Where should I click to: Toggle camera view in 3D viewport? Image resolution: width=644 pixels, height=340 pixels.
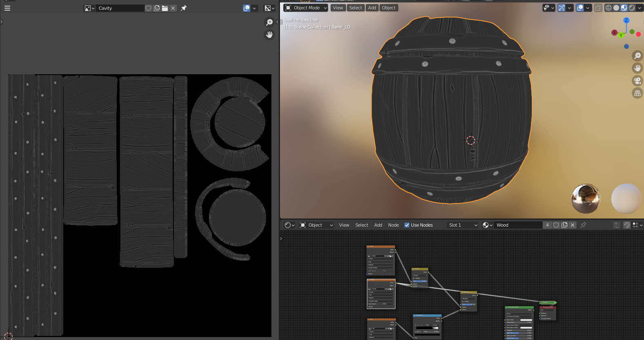(637, 81)
